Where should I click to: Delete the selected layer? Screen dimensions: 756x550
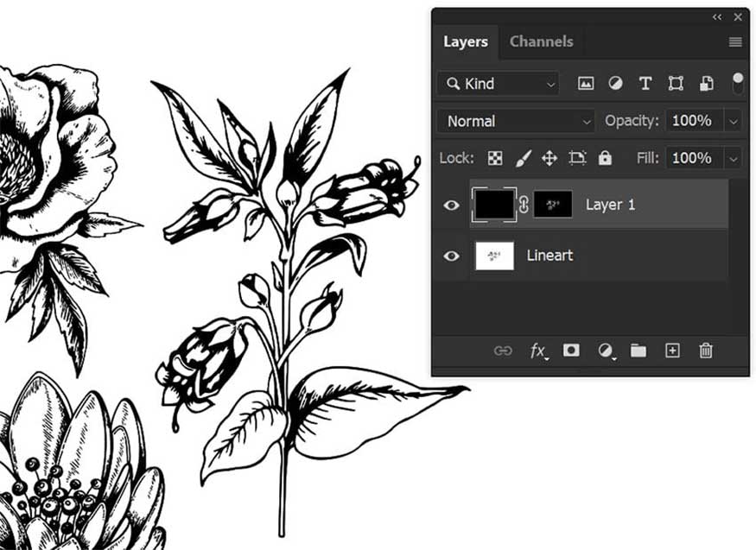pyautogui.click(x=706, y=351)
